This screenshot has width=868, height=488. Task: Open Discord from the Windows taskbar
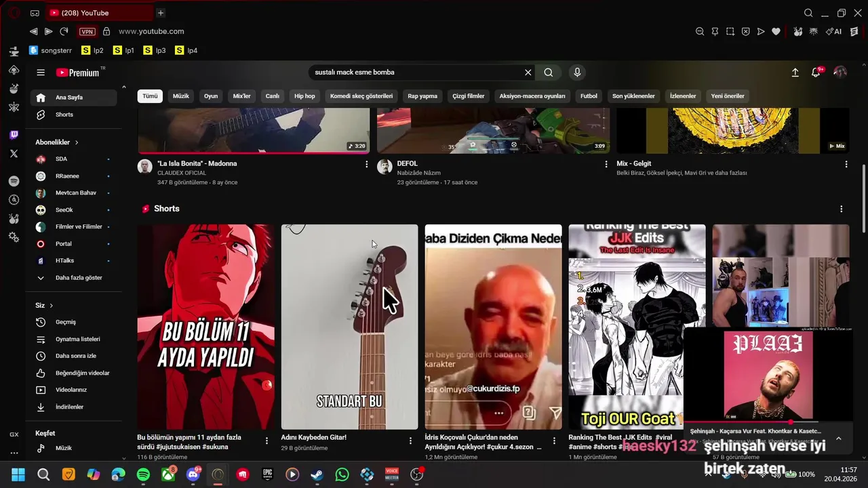click(x=193, y=474)
